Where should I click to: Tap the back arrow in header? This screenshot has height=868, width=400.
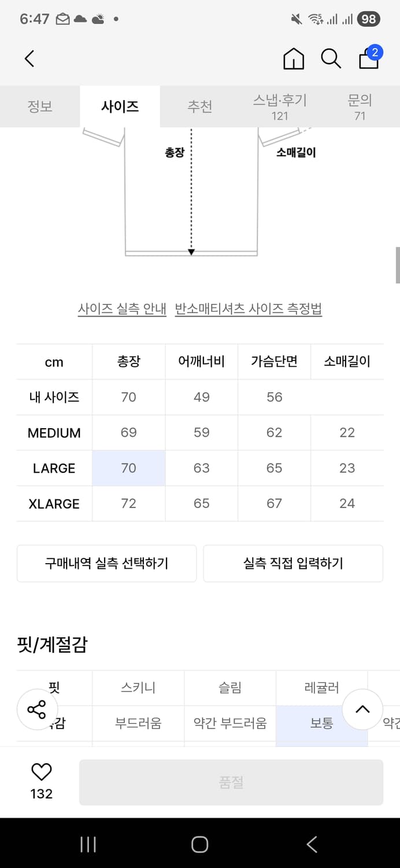tap(30, 58)
